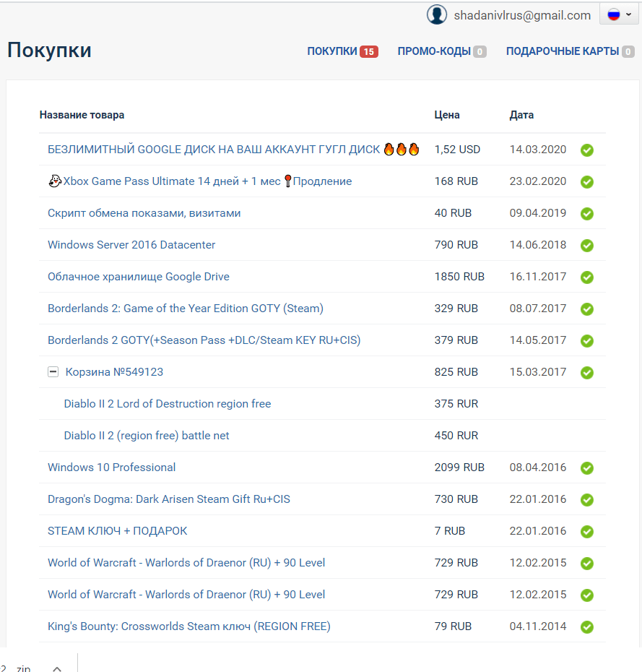Click the green checkmark for Корзина №549123
This screenshot has height=672, width=642.
point(586,372)
